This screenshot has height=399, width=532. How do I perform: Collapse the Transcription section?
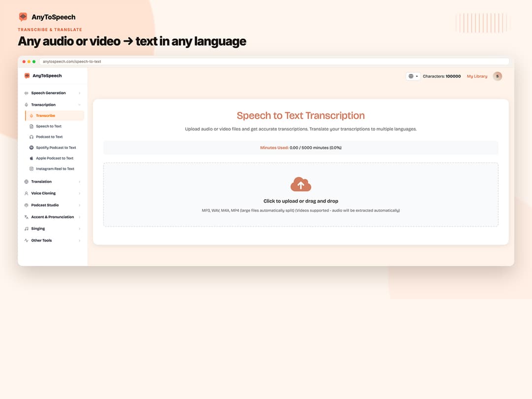point(52,105)
